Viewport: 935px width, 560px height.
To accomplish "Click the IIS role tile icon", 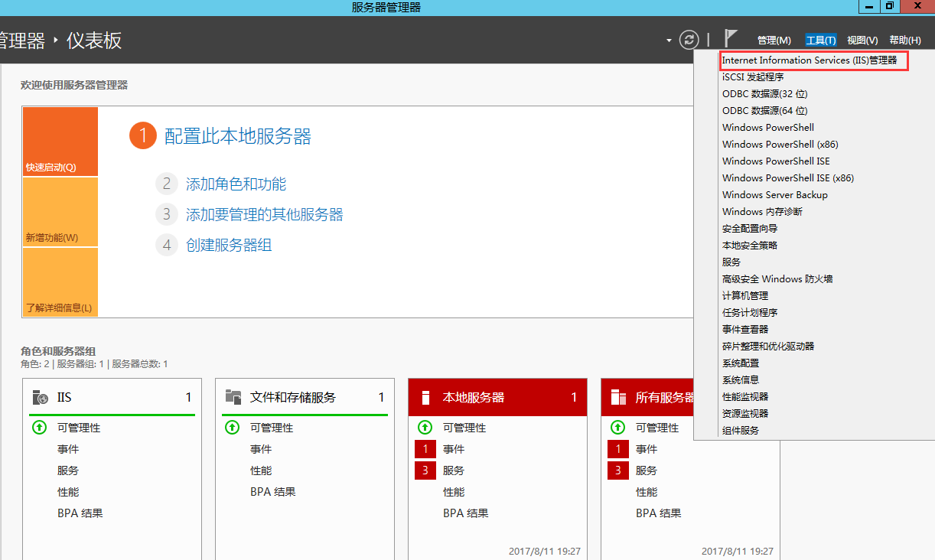I will click(41, 397).
